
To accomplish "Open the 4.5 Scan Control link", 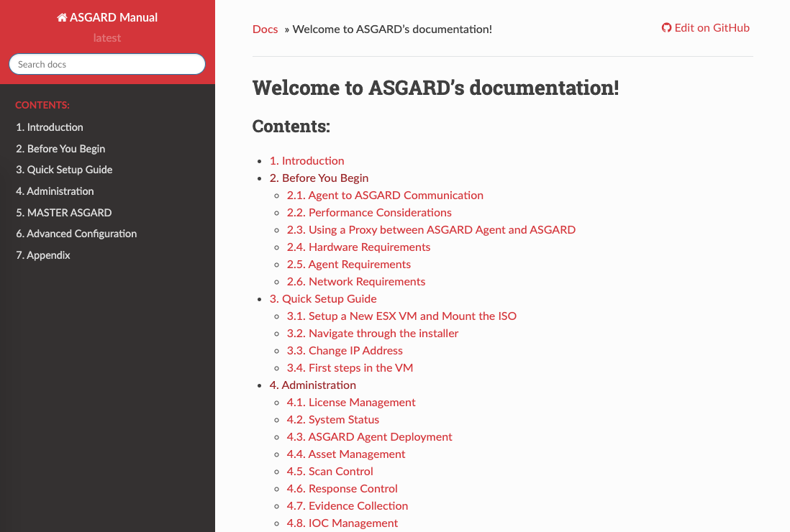I will [x=330, y=472].
